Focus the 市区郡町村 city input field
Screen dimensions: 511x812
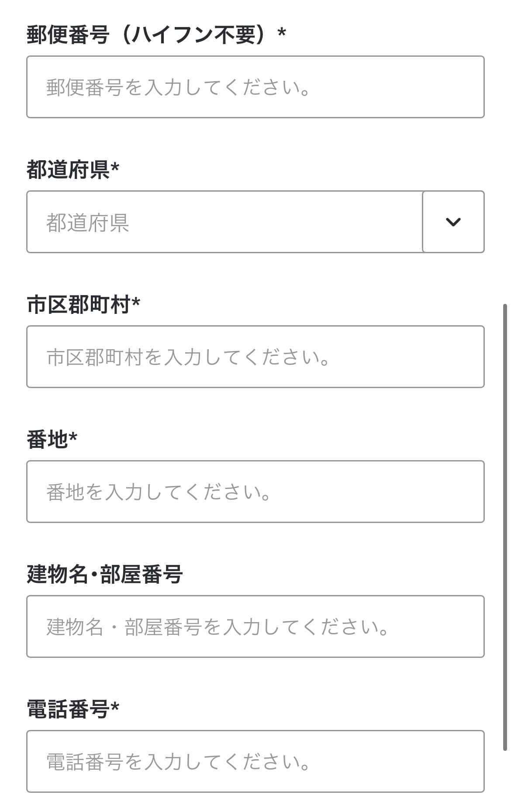(x=255, y=357)
